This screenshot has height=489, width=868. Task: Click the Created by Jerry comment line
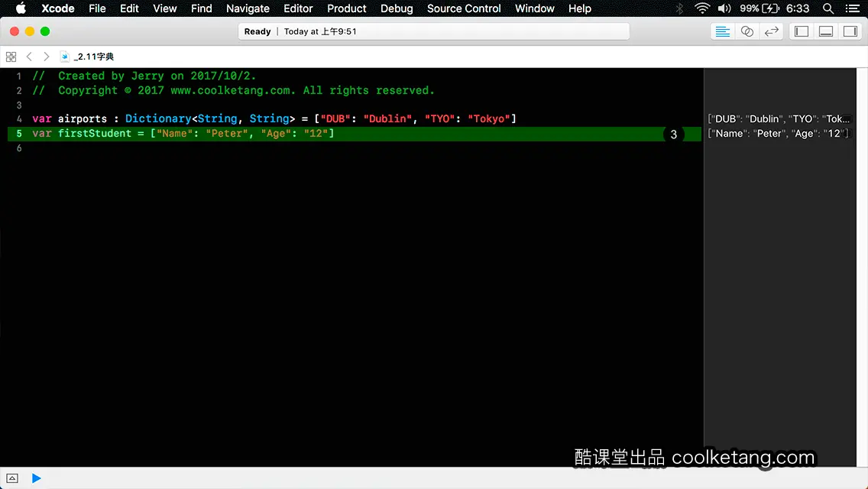(144, 76)
